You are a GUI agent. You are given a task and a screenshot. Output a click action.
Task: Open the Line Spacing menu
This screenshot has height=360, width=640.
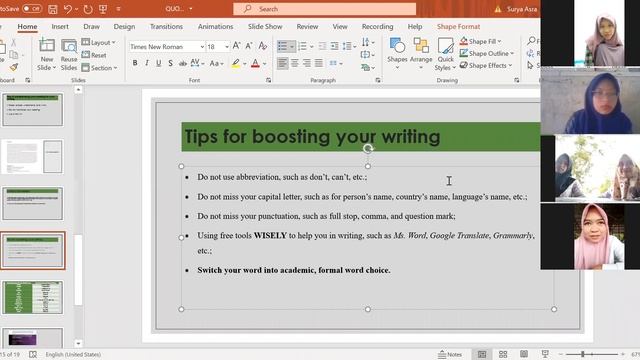349,46
